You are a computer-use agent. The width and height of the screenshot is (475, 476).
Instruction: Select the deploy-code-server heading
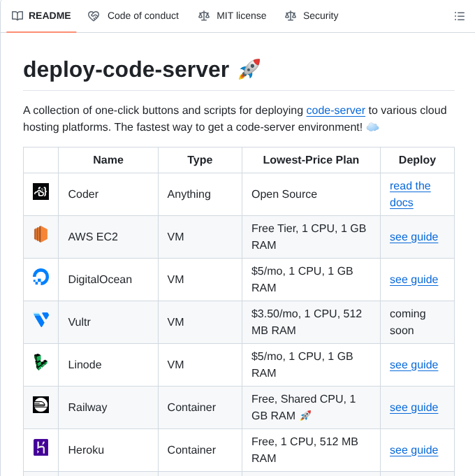(126, 69)
